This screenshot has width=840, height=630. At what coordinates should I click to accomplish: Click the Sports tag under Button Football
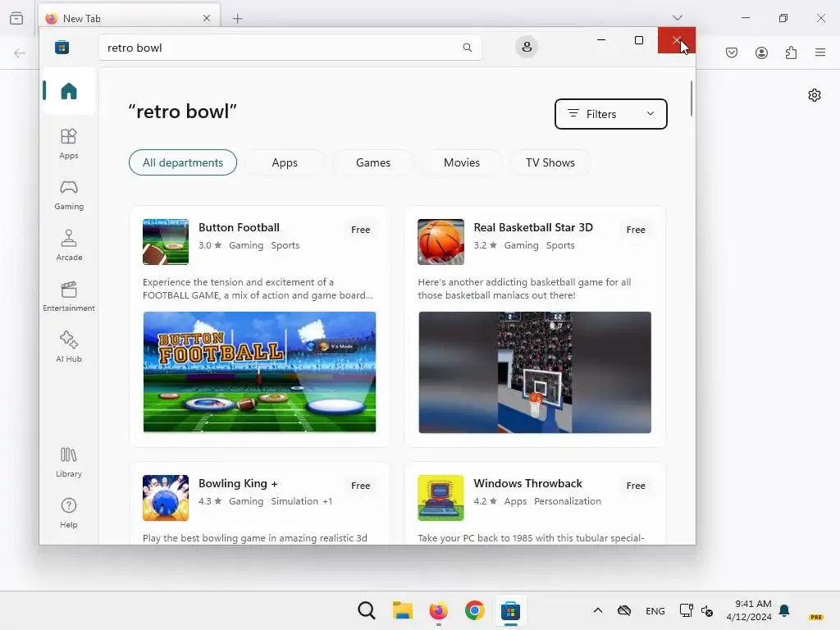pyautogui.click(x=285, y=245)
